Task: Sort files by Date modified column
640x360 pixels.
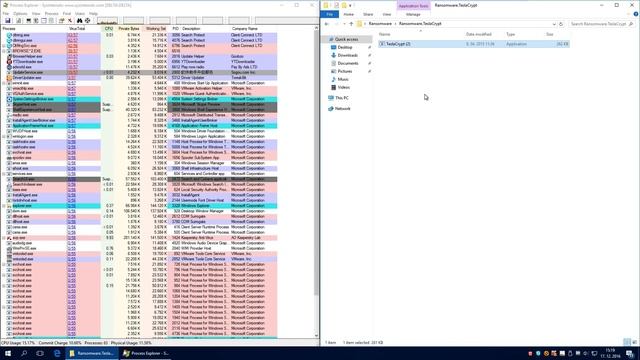Action: [x=479, y=34]
